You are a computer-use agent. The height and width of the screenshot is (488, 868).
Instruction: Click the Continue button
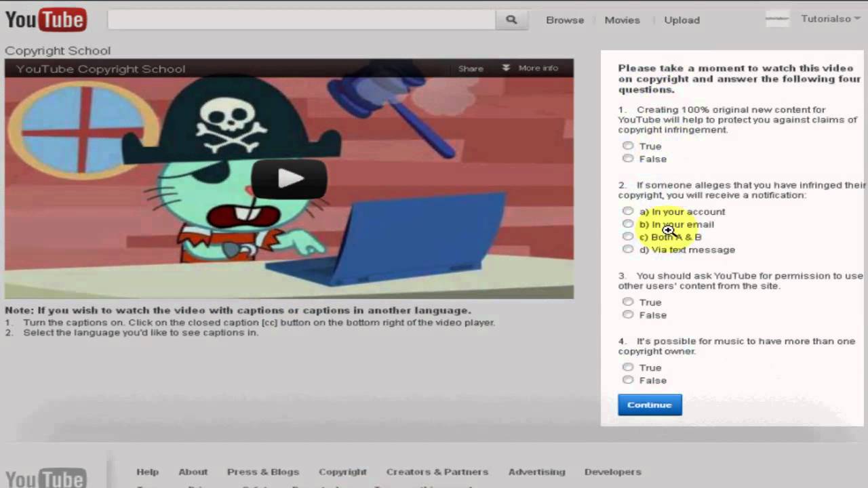tap(650, 405)
